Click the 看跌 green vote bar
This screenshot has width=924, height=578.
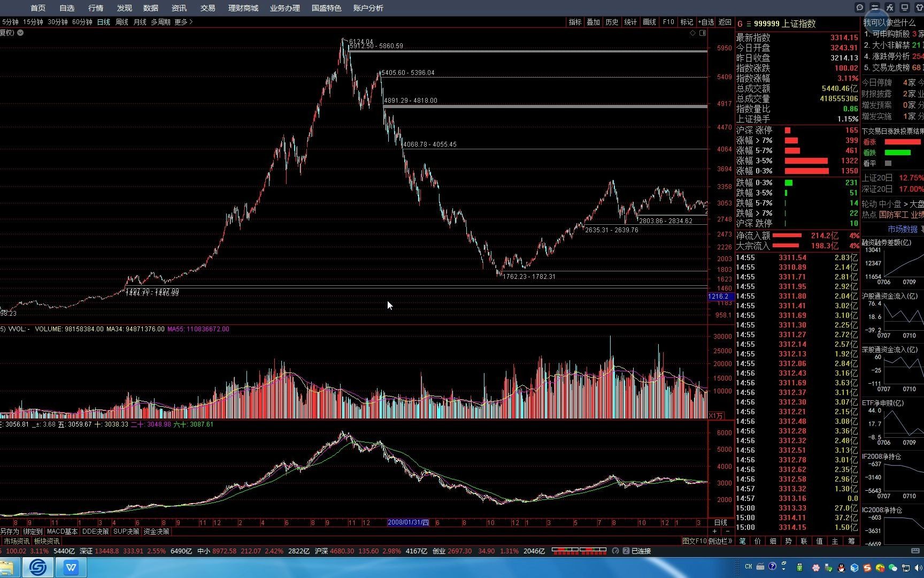point(898,153)
